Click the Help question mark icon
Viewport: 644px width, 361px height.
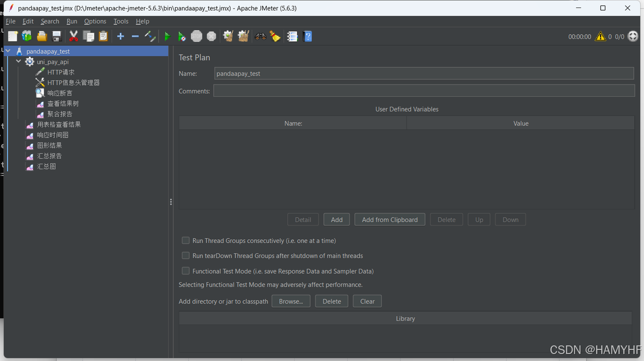[x=308, y=36]
